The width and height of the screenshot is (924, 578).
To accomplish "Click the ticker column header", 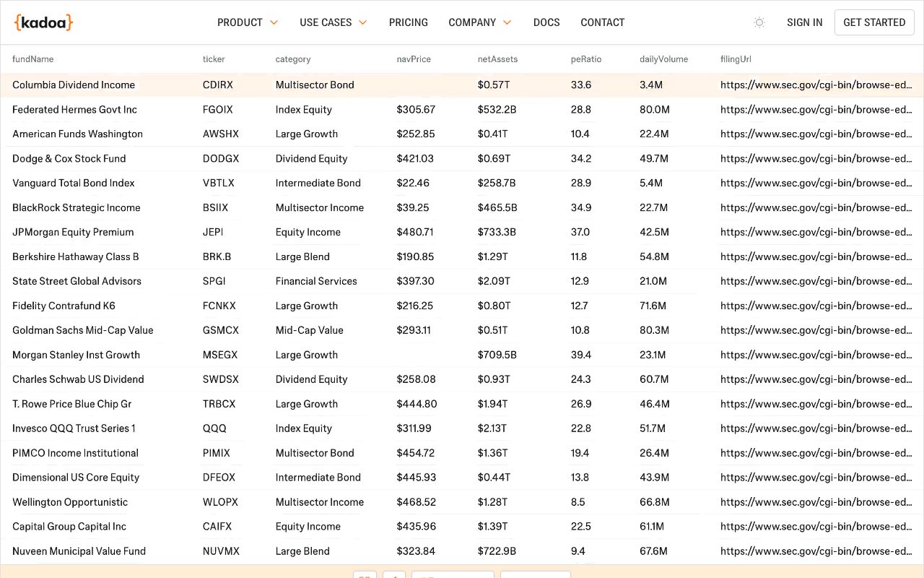I will coord(214,59).
